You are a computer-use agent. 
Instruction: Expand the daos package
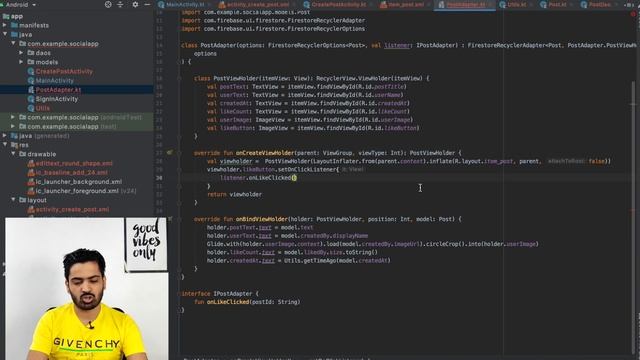pos(21,53)
